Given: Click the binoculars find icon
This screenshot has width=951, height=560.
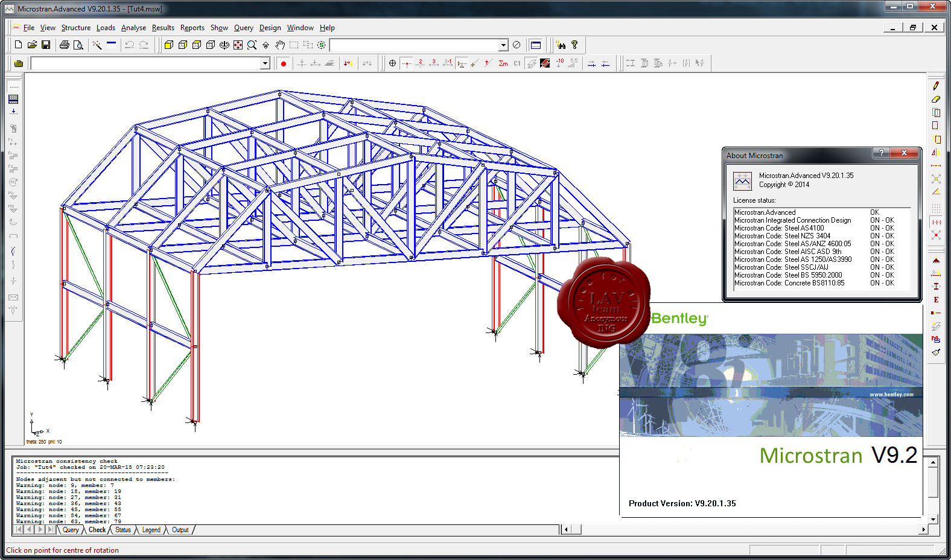Looking at the screenshot, I should click(561, 45).
